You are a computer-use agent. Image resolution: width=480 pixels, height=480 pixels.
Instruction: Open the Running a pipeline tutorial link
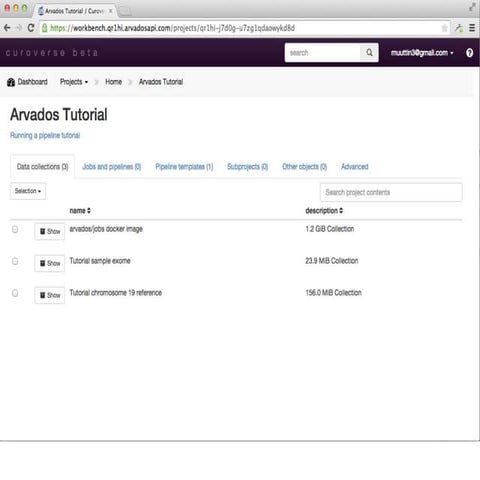45,135
